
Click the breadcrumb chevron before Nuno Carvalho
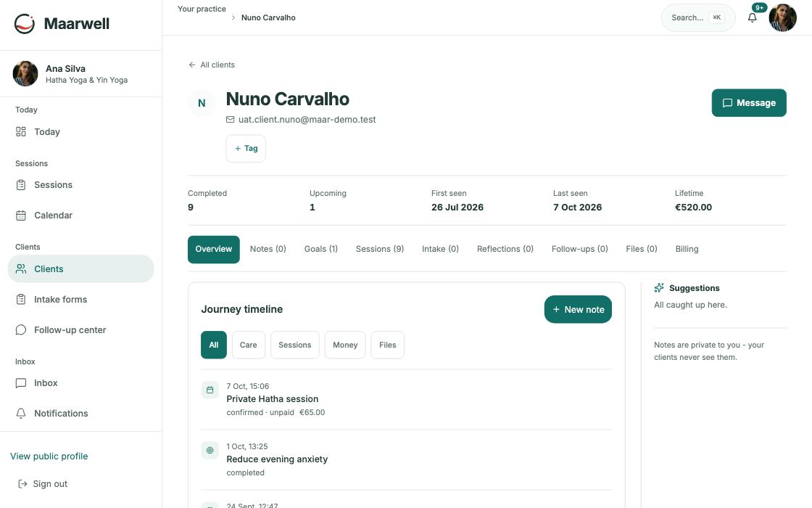click(x=233, y=17)
